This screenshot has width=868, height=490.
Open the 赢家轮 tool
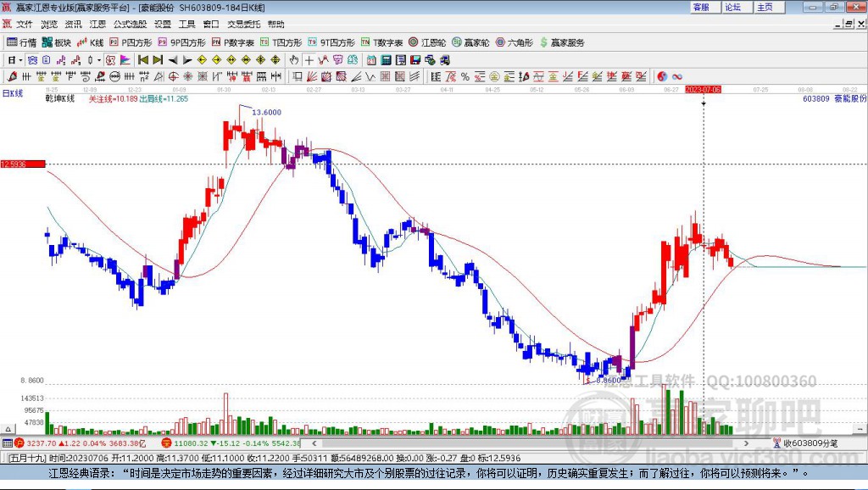470,42
